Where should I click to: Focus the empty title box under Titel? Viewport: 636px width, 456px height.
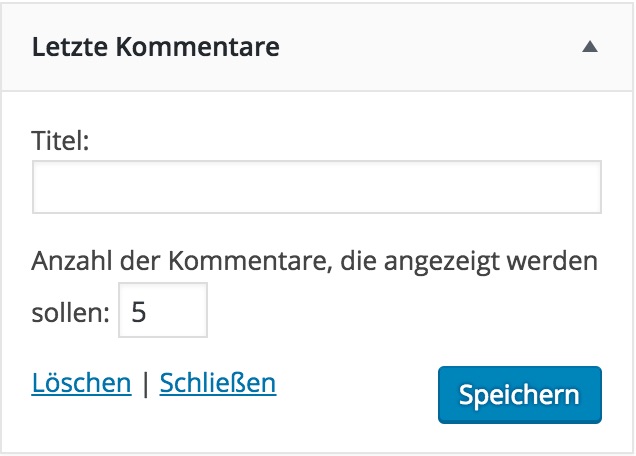[x=316, y=187]
